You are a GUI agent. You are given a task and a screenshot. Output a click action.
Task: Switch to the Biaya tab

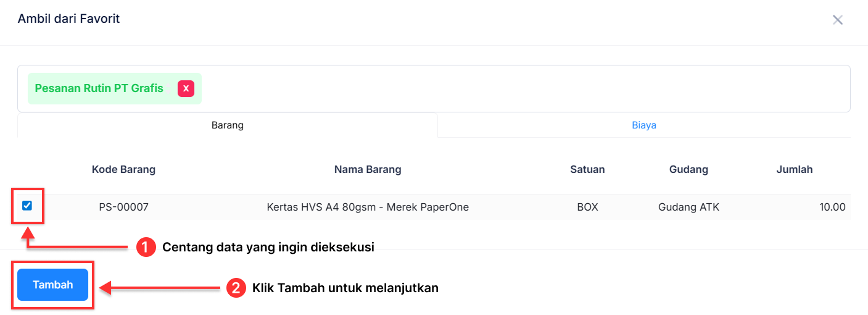click(x=644, y=125)
